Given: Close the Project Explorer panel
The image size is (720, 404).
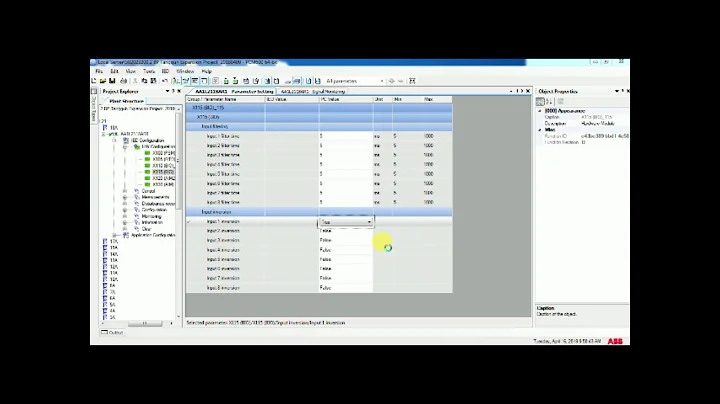Looking at the screenshot, I should tap(179, 91).
